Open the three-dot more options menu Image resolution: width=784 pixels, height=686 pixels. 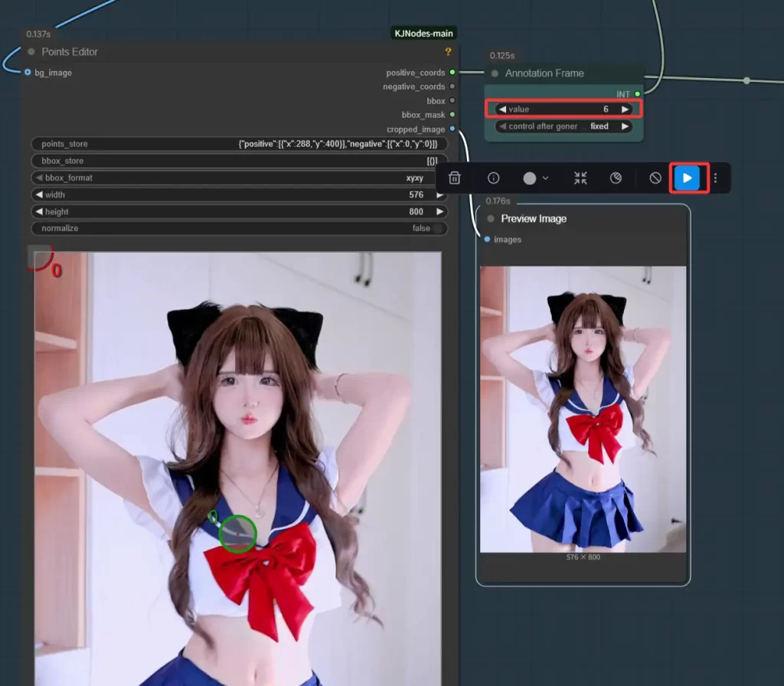tap(716, 178)
